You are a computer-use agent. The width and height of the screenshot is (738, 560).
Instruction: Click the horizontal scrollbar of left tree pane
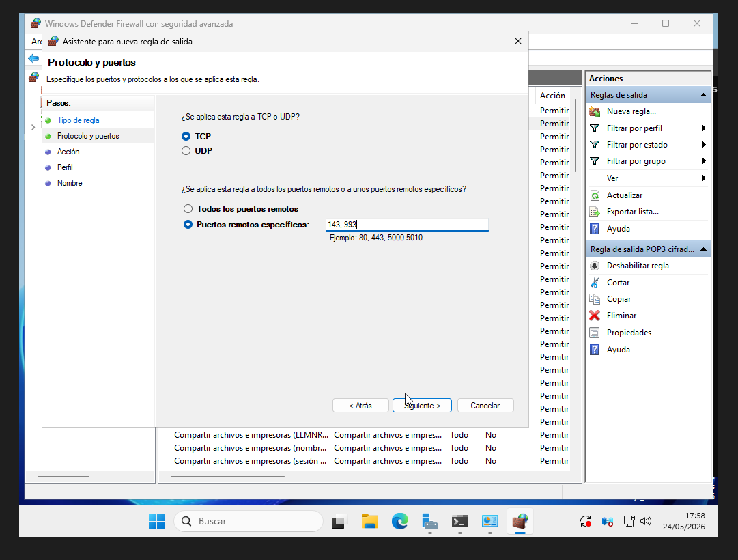(x=63, y=477)
